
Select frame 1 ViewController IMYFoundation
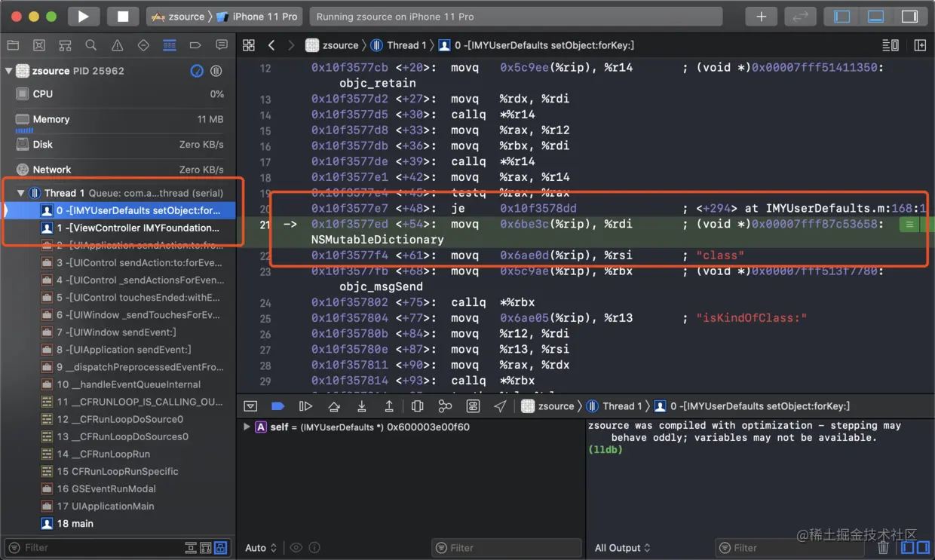click(x=130, y=228)
